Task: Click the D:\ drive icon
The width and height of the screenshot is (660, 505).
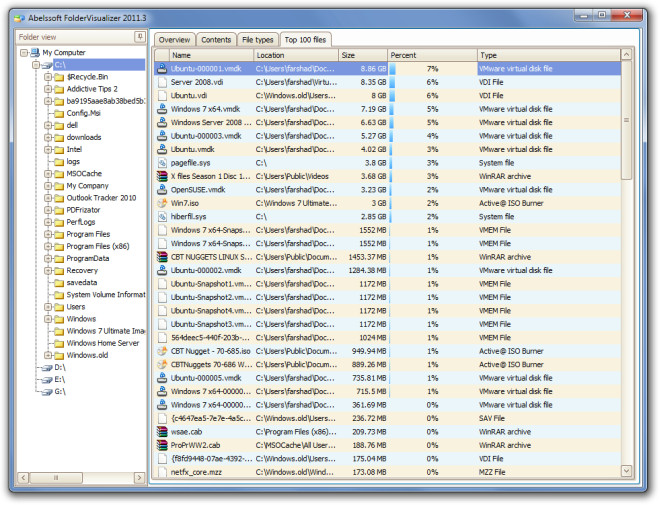Action: (x=46, y=368)
